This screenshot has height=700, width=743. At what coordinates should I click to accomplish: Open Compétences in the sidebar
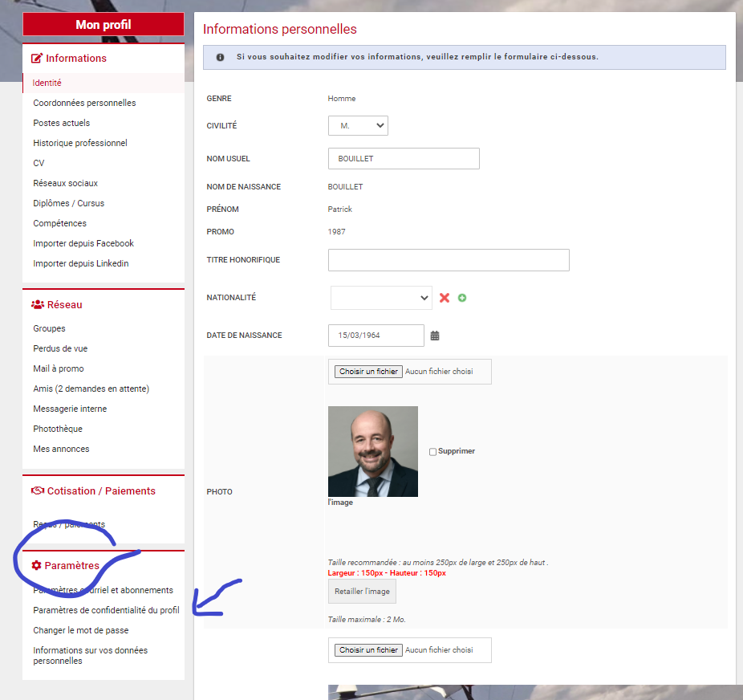(x=59, y=223)
